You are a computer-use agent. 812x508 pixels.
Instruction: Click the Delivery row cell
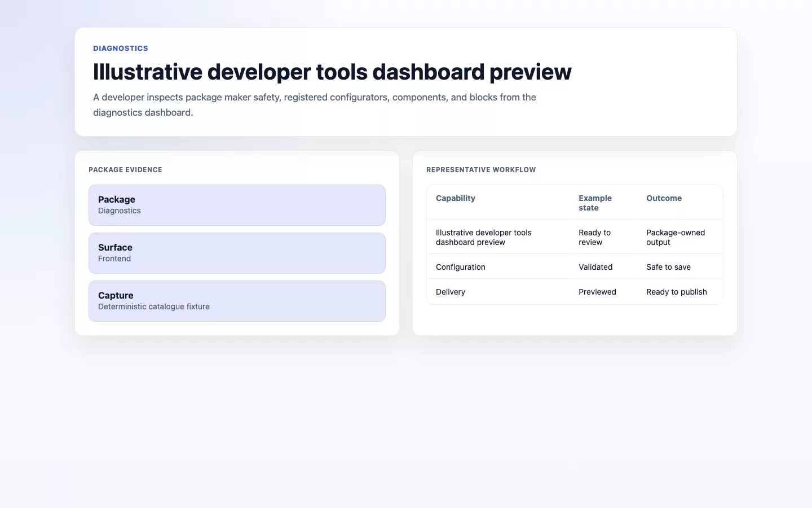point(451,292)
